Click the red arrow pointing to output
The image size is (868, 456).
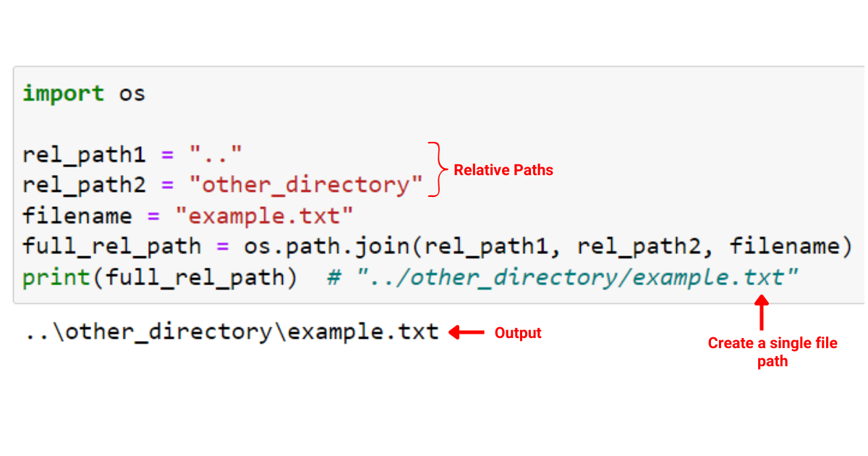[467, 332]
